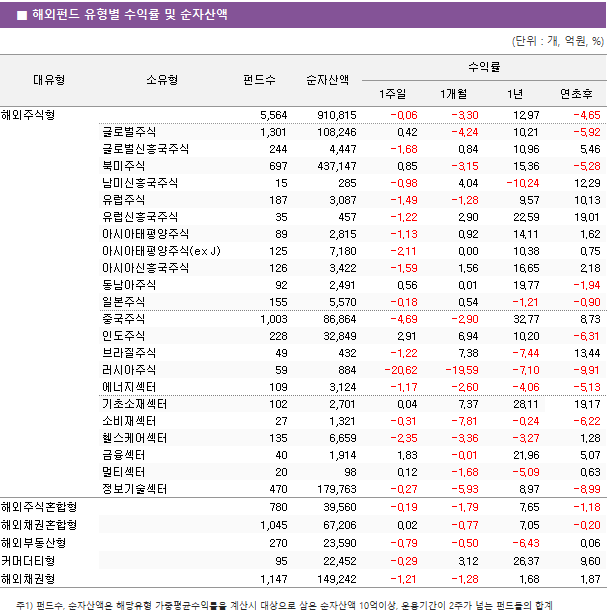Click the '대유형' column header
This screenshot has height=613, width=610.
tap(49, 80)
